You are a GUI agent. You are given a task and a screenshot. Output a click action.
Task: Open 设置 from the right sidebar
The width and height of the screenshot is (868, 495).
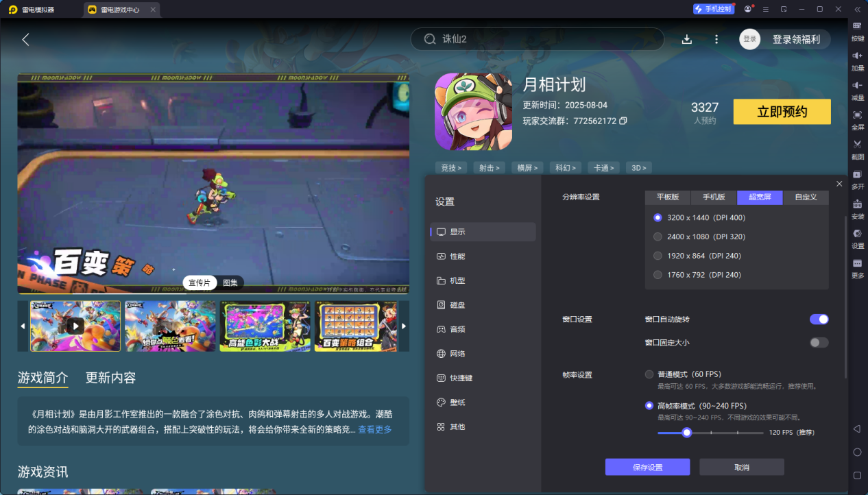tap(857, 238)
